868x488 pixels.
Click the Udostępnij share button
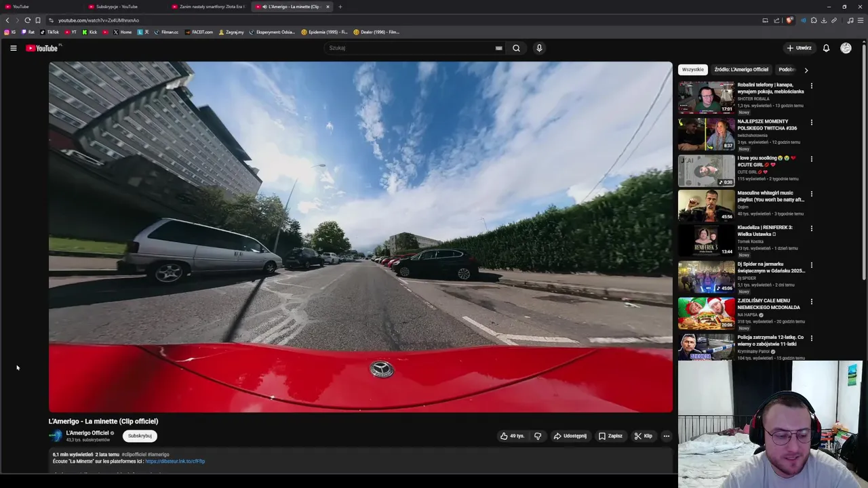570,436
